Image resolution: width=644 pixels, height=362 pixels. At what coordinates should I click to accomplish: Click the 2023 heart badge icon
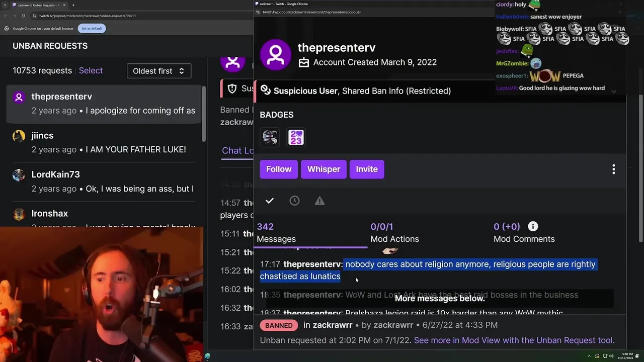[296, 137]
